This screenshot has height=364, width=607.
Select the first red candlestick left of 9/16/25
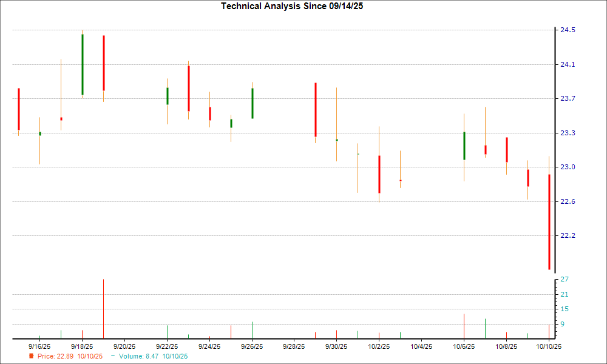(x=19, y=109)
